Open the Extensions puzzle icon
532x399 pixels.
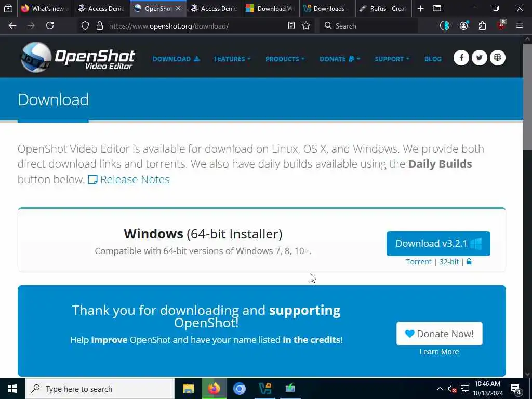coord(482,26)
